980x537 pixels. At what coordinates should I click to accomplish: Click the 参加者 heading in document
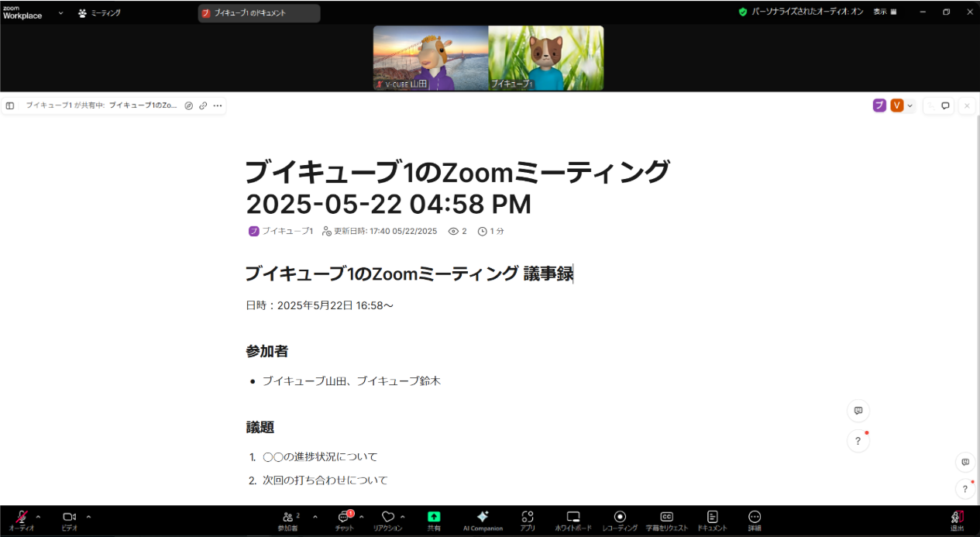[x=267, y=351]
